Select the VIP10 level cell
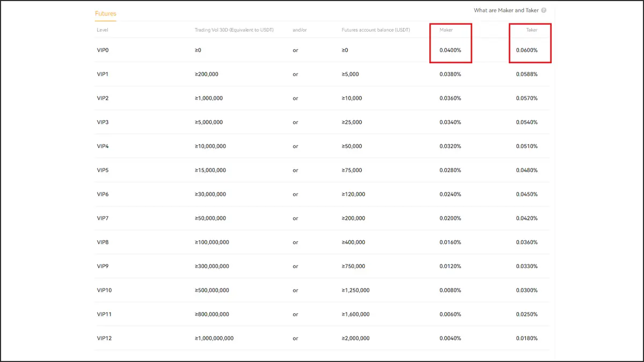Screen dimensions: 644x362 pos(104,290)
